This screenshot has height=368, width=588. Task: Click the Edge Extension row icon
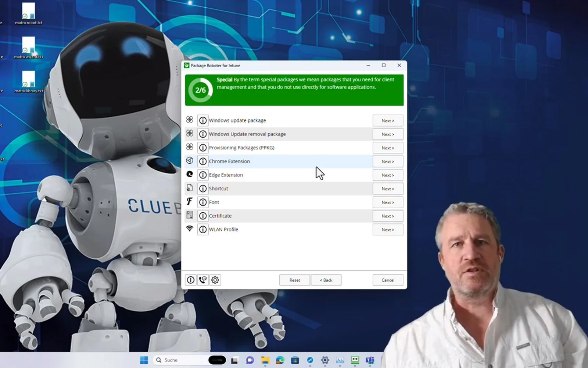pos(190,174)
